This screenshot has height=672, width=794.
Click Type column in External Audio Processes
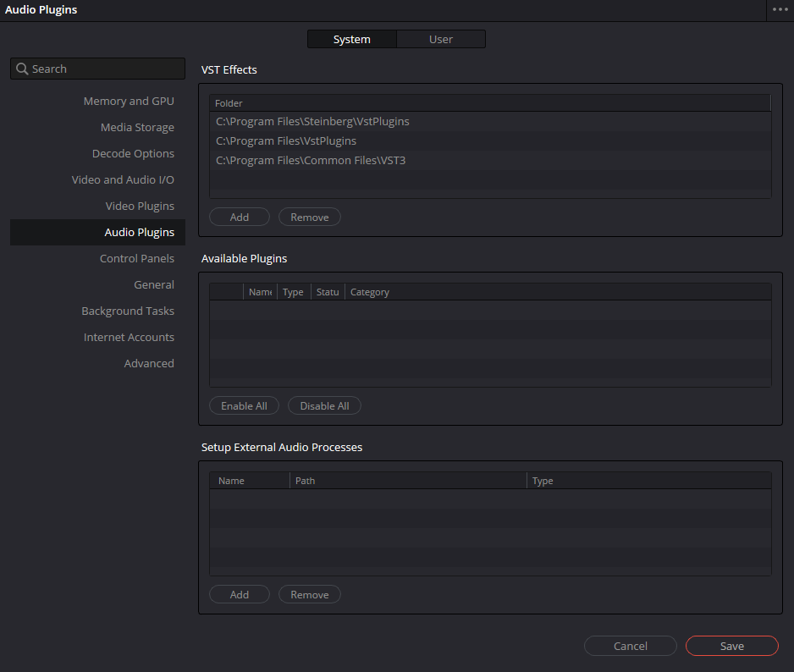pyautogui.click(x=649, y=481)
